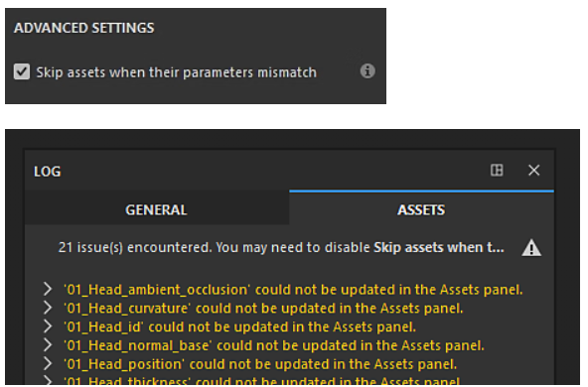Expand the 01_Head_ambient_occlusion log entry
This screenshot has height=387, width=588.
tap(48, 289)
